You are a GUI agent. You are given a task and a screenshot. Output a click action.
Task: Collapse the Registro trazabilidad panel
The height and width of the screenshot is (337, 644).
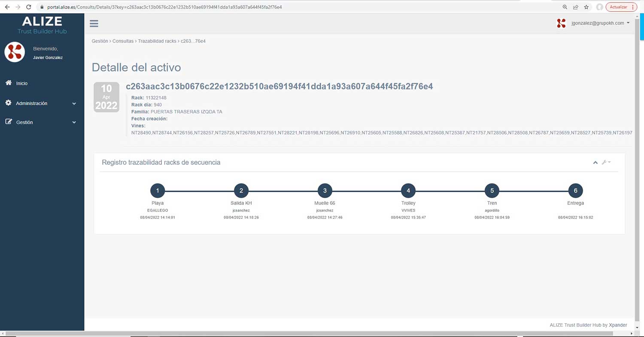(x=595, y=162)
